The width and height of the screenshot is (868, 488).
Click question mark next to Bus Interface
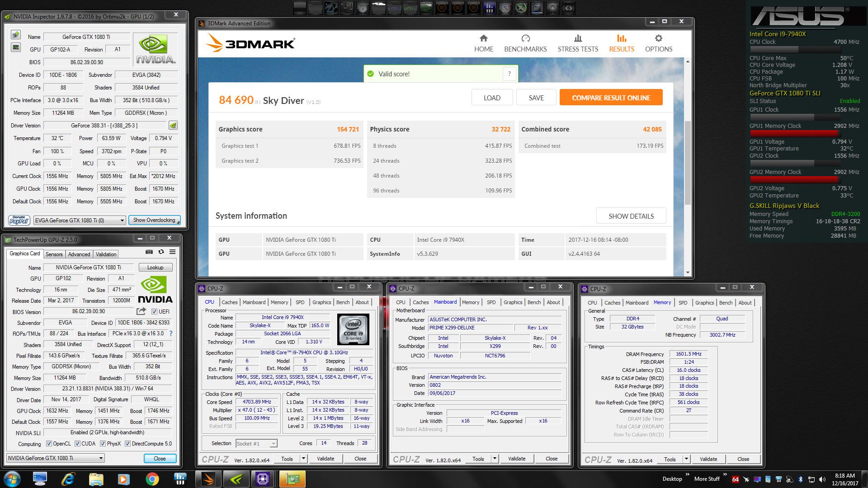[171, 333]
